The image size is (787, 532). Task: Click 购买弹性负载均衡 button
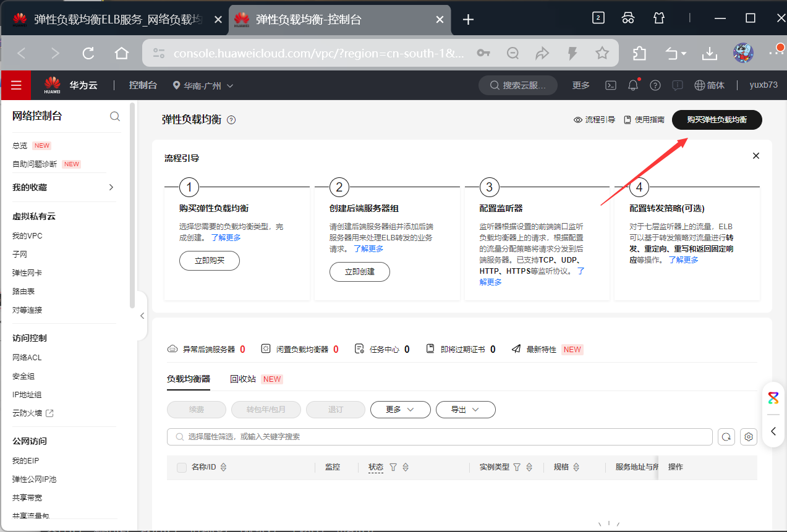click(x=717, y=120)
